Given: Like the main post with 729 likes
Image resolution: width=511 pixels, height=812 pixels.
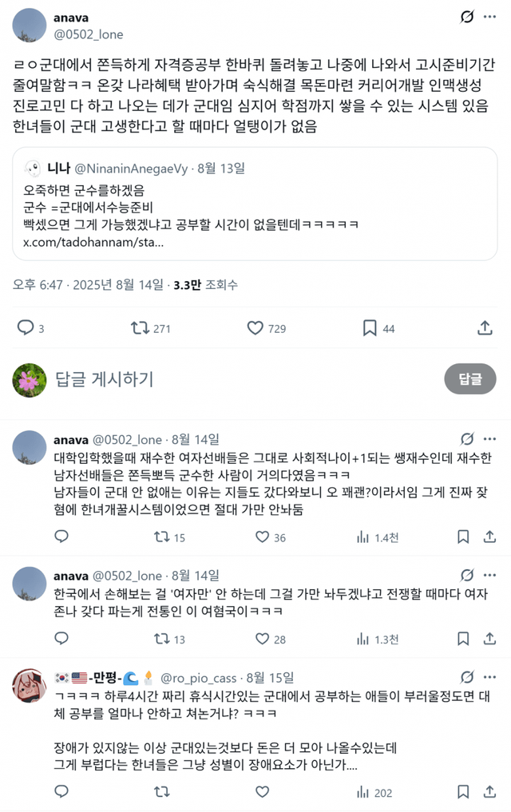Looking at the screenshot, I should 255,327.
